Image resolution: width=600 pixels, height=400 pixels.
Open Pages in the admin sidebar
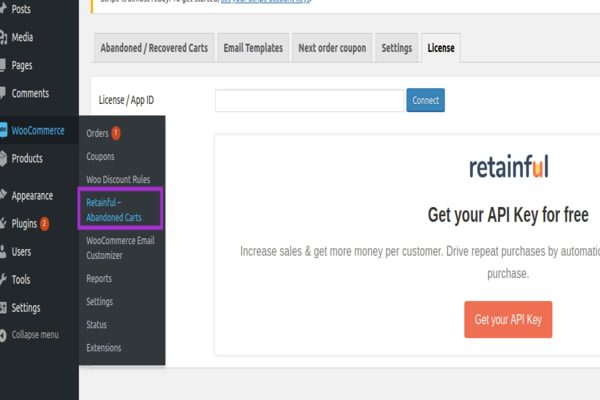pos(22,65)
